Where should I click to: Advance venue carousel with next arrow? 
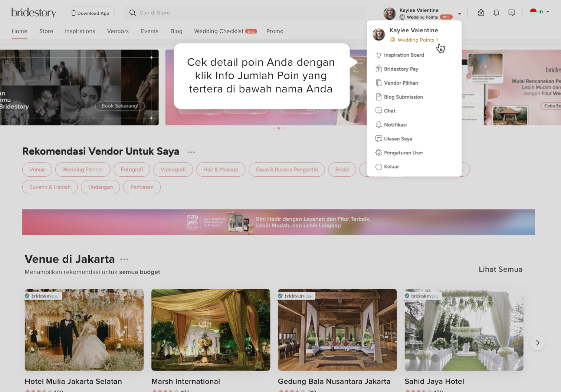537,343
